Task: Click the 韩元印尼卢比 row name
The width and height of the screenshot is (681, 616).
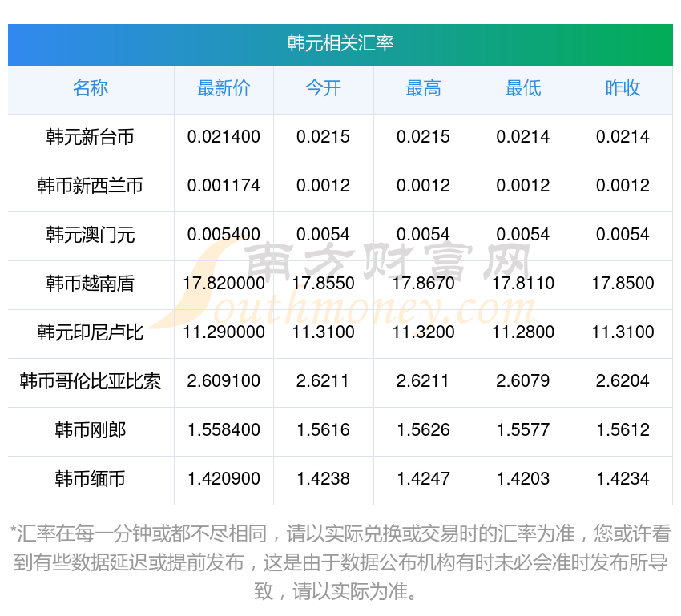Action: (91, 332)
